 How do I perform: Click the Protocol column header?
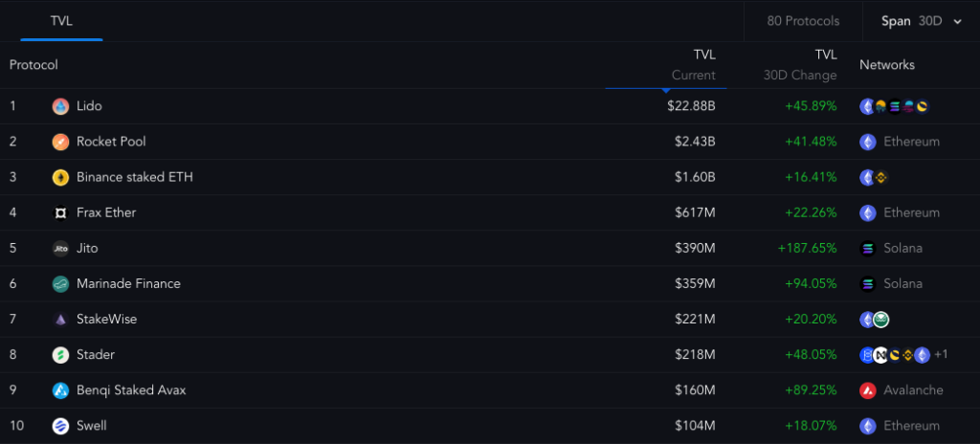tap(34, 65)
